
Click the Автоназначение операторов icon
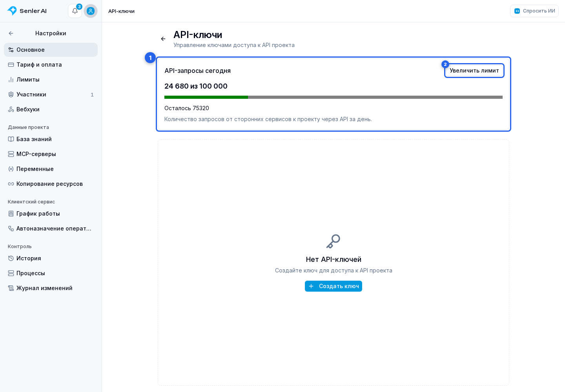point(11,229)
